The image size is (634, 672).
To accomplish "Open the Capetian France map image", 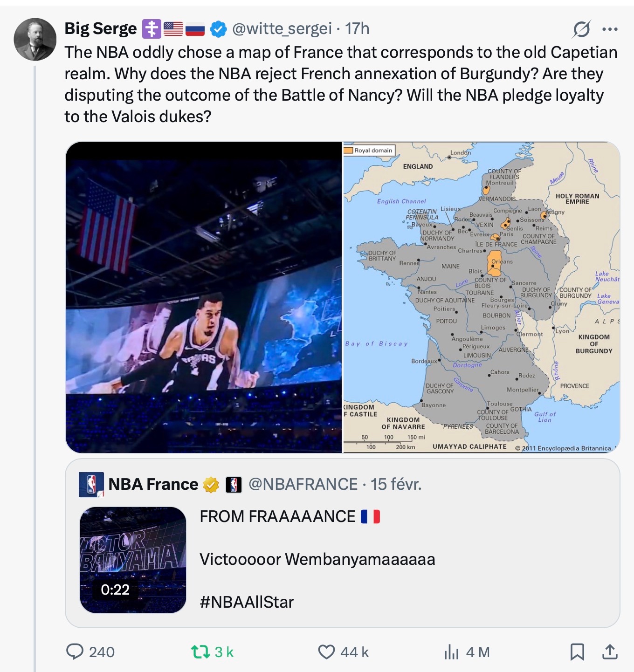I will [482, 297].
